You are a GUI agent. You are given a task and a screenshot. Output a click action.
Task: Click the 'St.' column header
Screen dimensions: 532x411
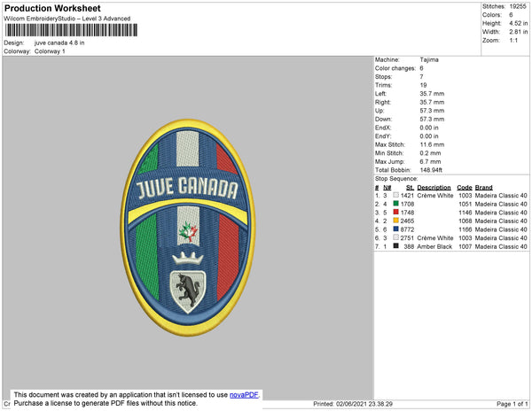coord(410,188)
